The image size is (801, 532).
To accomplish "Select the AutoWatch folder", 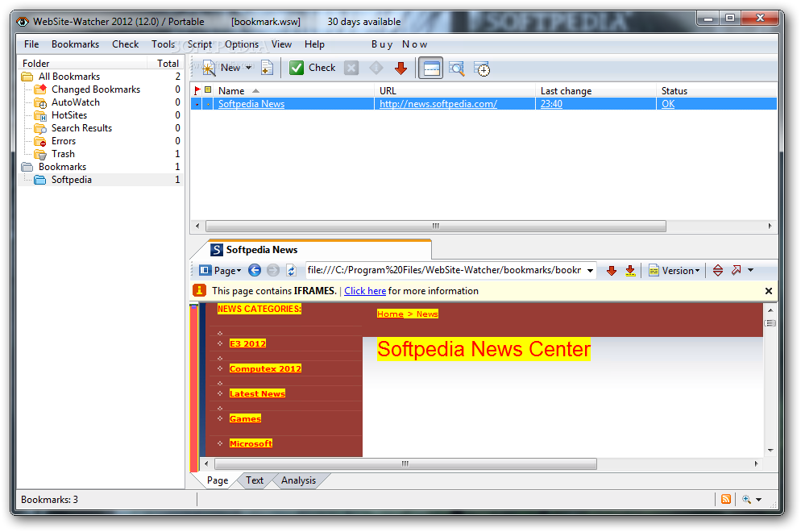I will click(75, 102).
